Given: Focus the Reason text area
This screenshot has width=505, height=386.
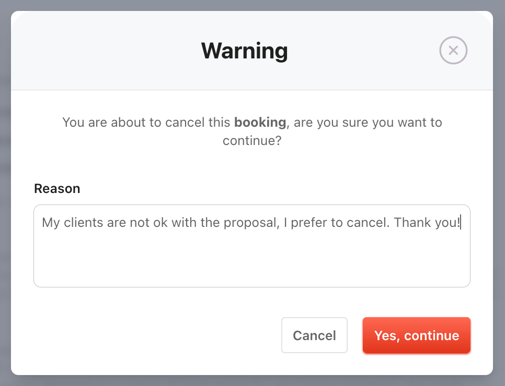Looking at the screenshot, I should click(252, 246).
